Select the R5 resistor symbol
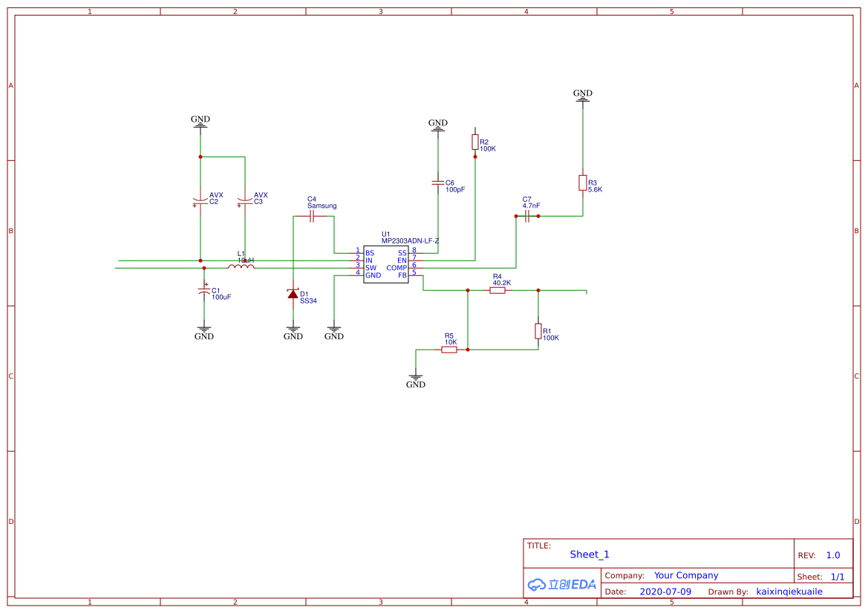868x613 pixels. coord(449,350)
